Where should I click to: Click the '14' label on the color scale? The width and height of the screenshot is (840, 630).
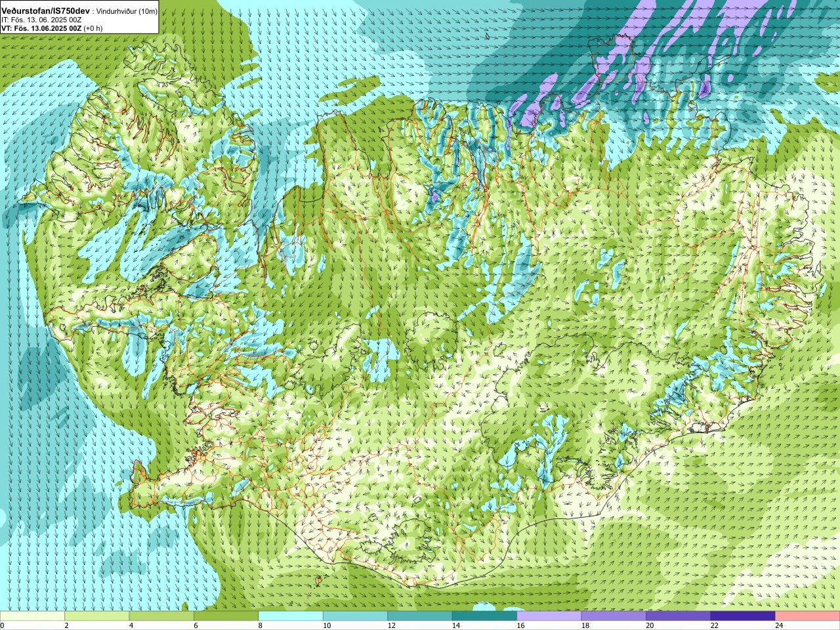(x=456, y=625)
